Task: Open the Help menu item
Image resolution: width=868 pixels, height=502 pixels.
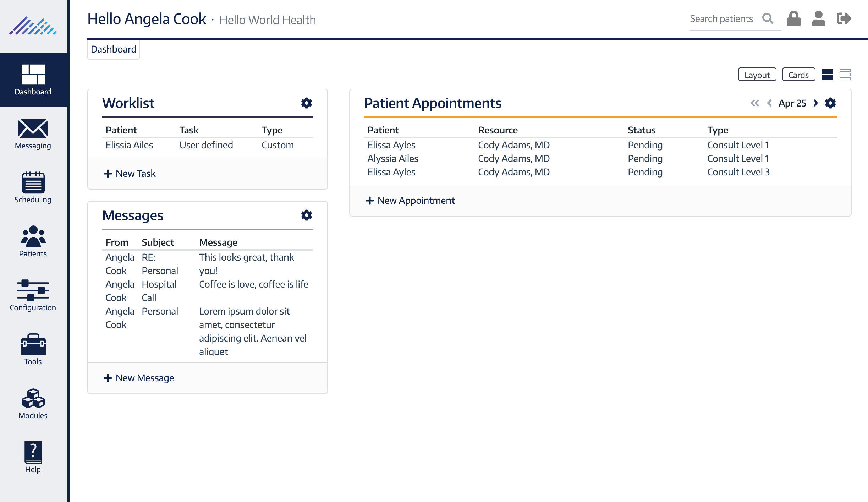Action: [x=33, y=457]
